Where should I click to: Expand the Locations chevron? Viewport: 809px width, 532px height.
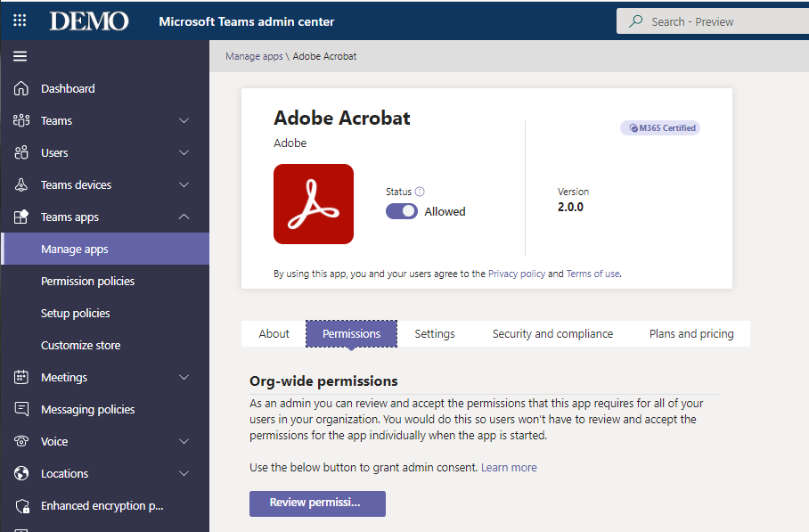coord(184,473)
